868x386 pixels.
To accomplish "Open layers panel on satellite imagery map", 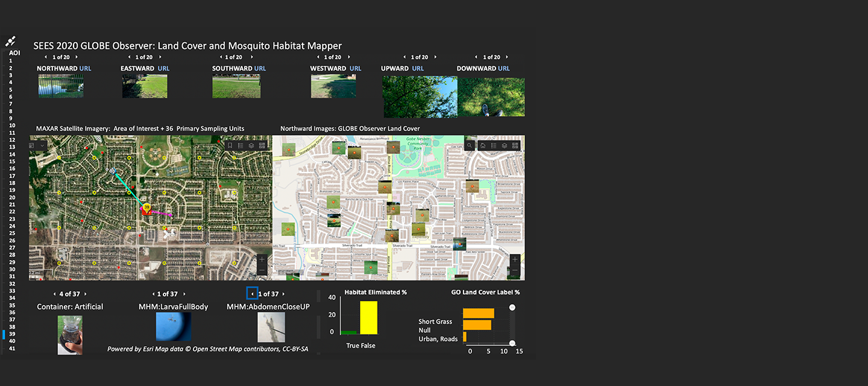I will 251,145.
